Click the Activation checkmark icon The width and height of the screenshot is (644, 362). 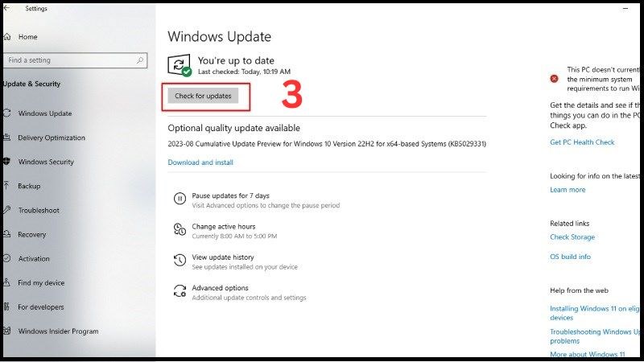[7, 258]
